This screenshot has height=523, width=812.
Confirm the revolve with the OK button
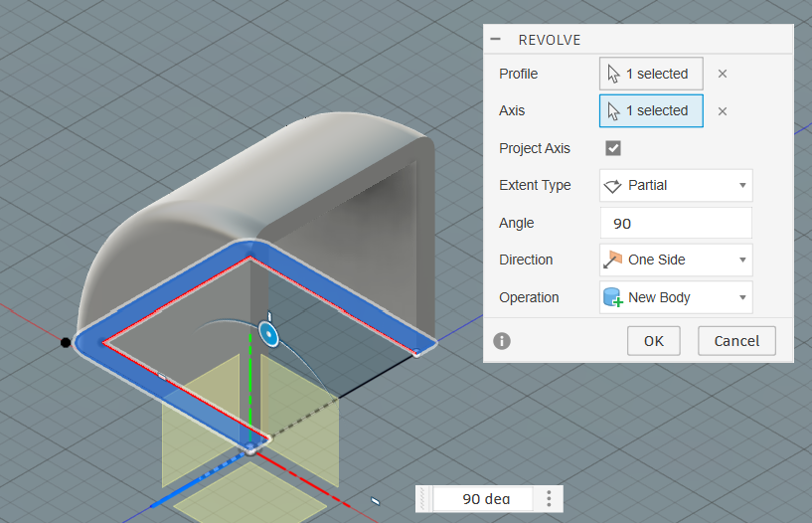[x=653, y=341]
